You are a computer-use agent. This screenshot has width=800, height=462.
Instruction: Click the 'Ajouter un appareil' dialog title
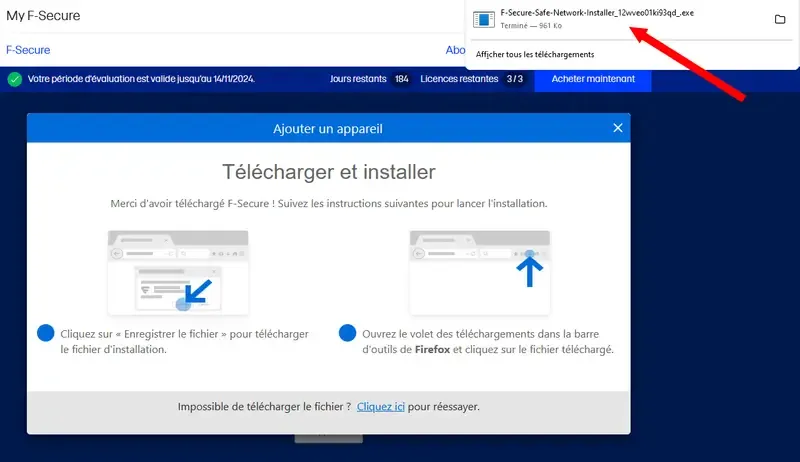[328, 129]
